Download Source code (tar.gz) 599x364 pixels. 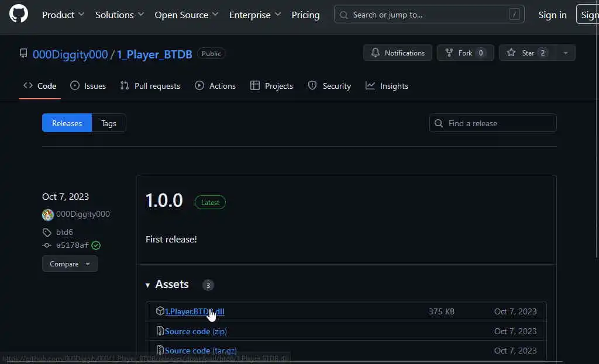click(x=201, y=350)
